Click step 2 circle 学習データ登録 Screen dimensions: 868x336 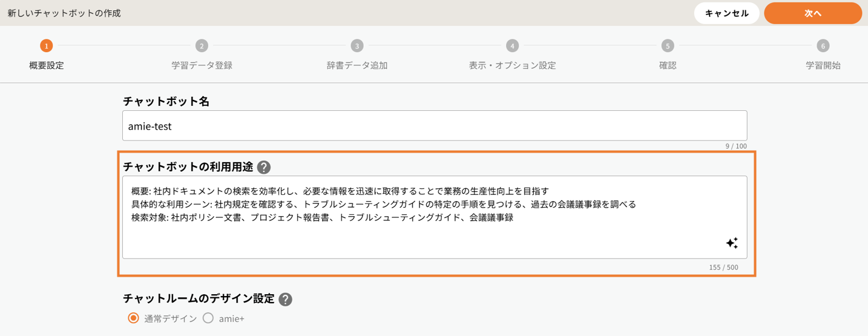click(x=202, y=45)
